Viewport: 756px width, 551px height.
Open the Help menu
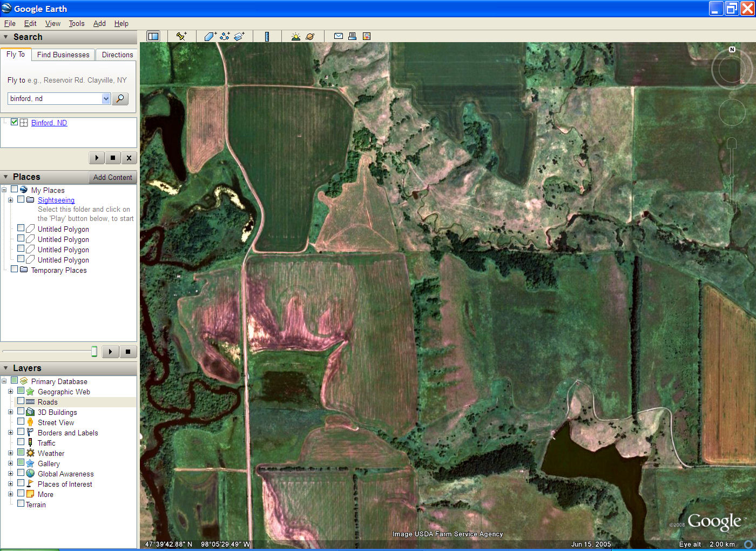click(122, 23)
